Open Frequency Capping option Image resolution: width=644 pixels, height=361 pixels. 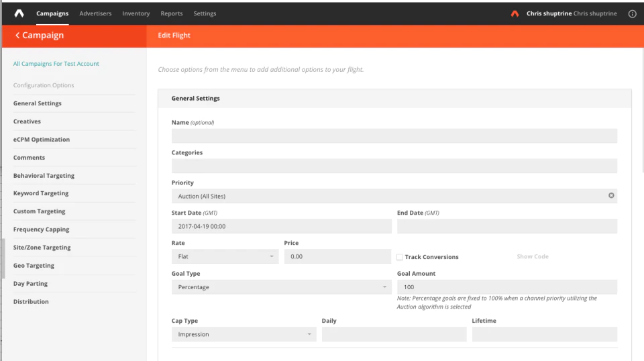(41, 229)
